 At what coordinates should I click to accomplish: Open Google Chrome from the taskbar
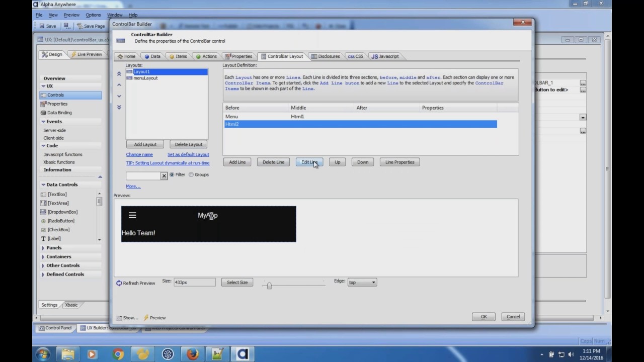click(x=118, y=354)
